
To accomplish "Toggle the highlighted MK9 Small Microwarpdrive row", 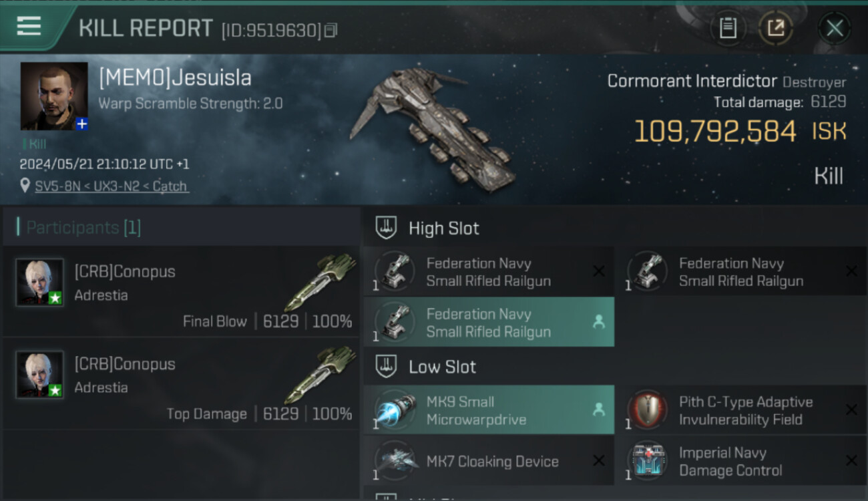I will [489, 410].
